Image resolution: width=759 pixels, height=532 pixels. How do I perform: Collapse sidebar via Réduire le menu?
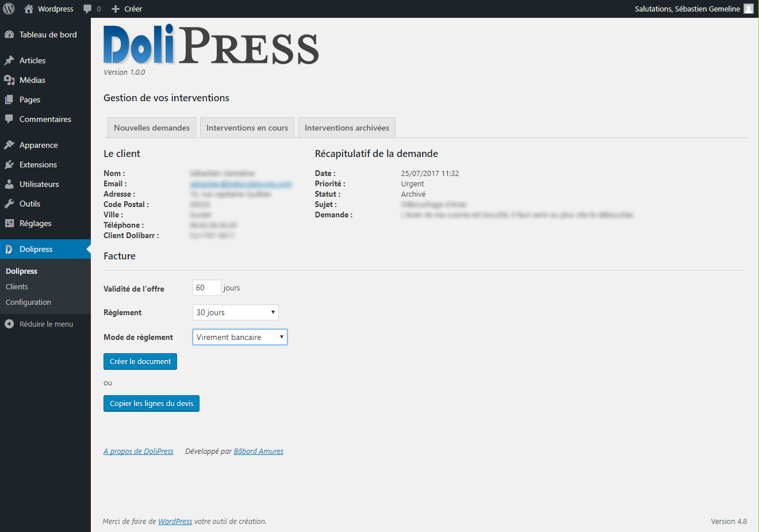(x=45, y=324)
